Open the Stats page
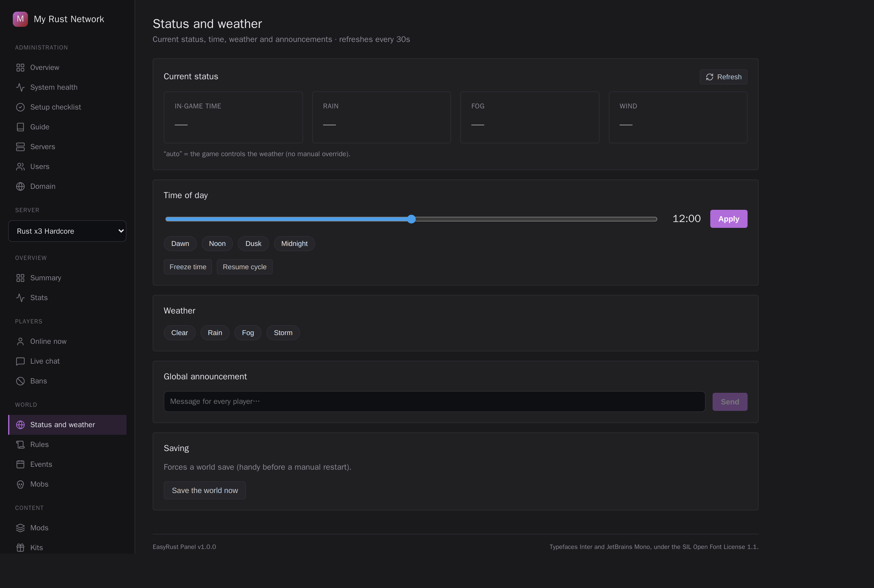This screenshot has height=588, width=874. (67, 298)
